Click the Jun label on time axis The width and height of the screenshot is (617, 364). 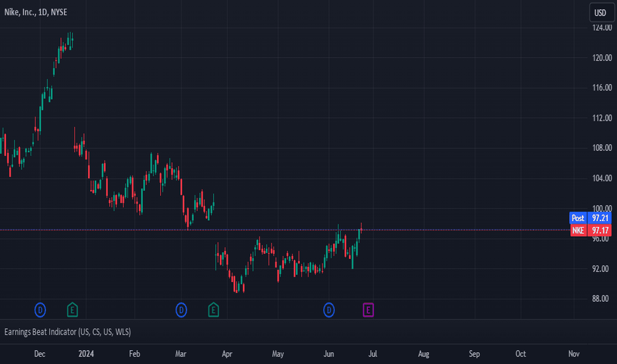(328, 354)
